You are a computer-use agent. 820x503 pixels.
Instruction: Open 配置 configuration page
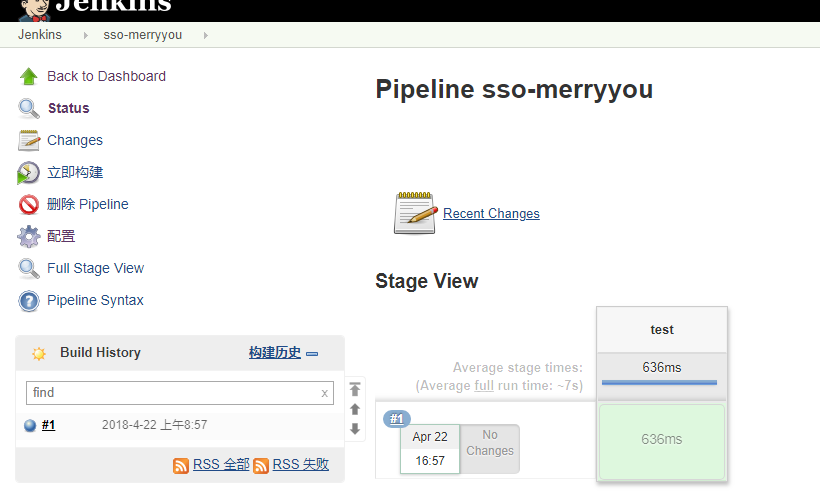coord(61,236)
